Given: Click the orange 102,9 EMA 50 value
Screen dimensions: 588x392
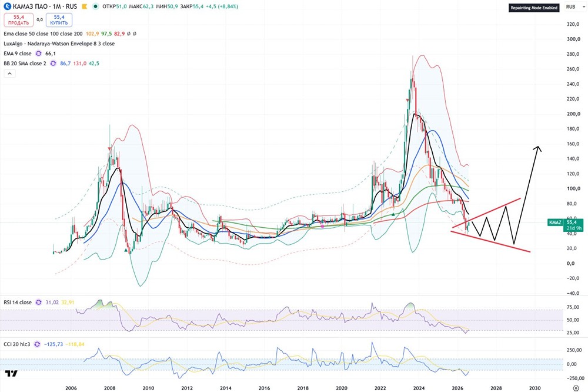Looking at the screenshot, I should pos(92,34).
